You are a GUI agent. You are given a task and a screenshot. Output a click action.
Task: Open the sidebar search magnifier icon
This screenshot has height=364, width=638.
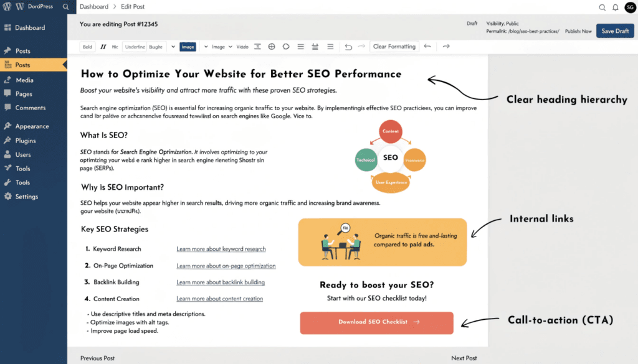pos(66,7)
